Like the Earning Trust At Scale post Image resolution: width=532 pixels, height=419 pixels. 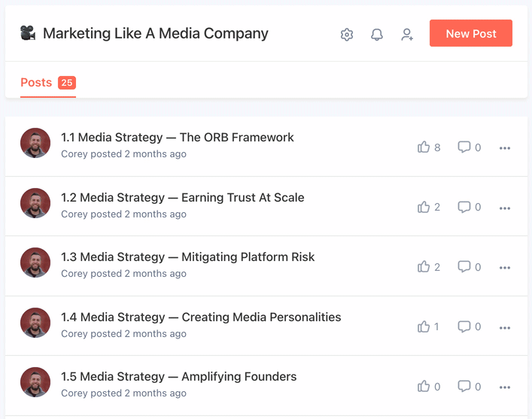click(x=424, y=207)
